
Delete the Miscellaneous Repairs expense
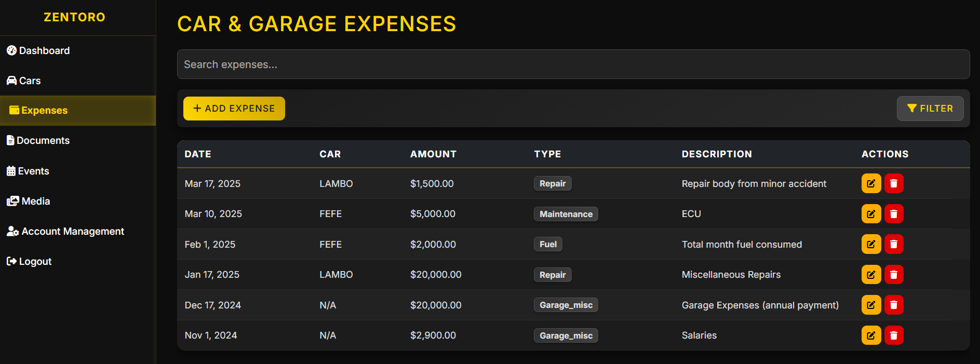pos(894,274)
